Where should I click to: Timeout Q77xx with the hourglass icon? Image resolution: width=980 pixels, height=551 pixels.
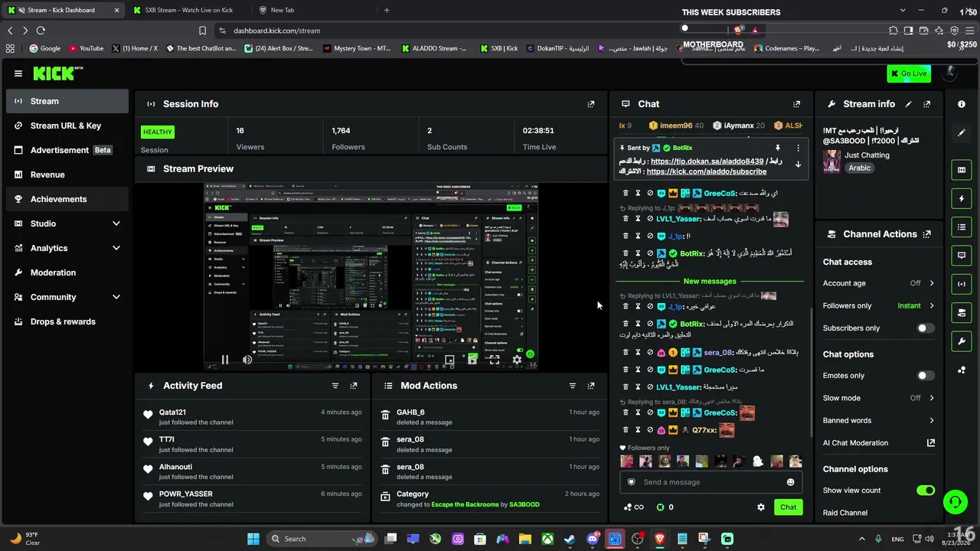[x=638, y=430]
